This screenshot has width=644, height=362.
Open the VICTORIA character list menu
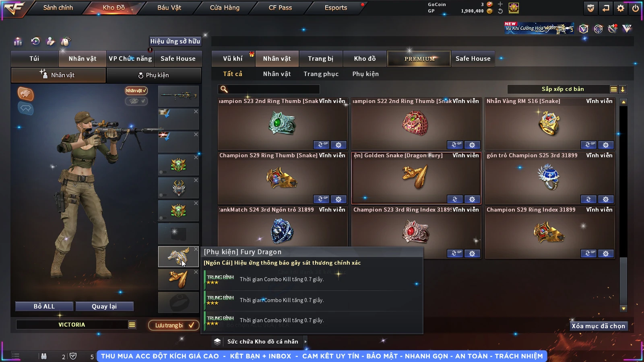(x=132, y=325)
